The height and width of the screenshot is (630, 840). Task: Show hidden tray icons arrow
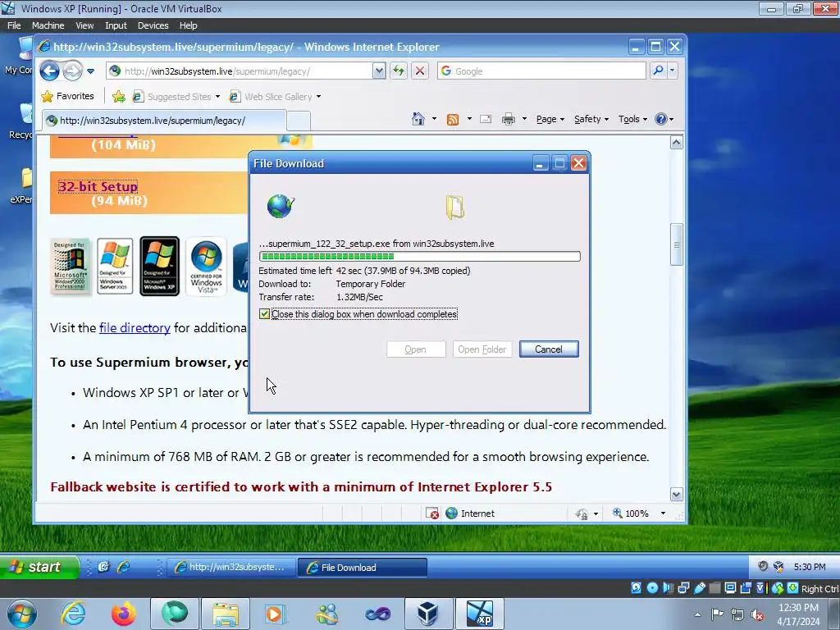pos(697,614)
